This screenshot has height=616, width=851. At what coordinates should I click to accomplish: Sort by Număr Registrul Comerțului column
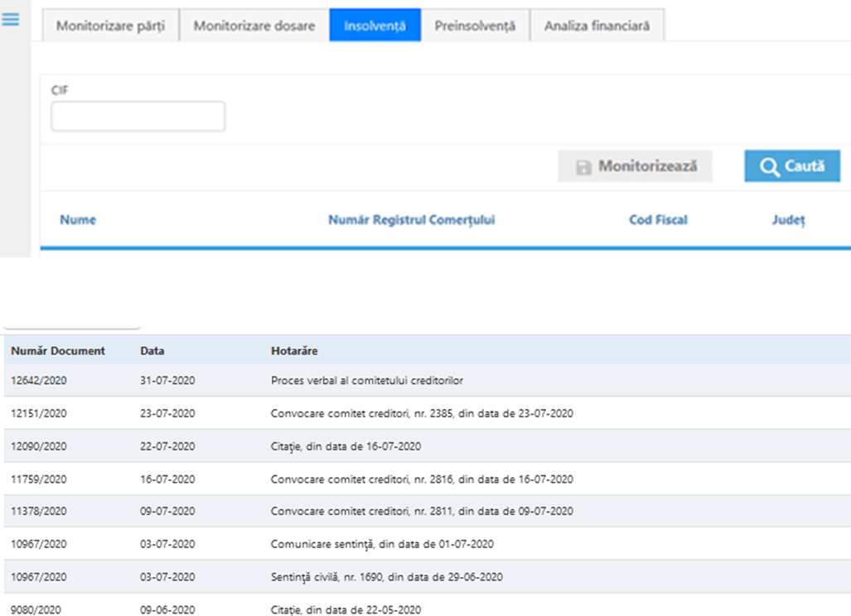[411, 220]
